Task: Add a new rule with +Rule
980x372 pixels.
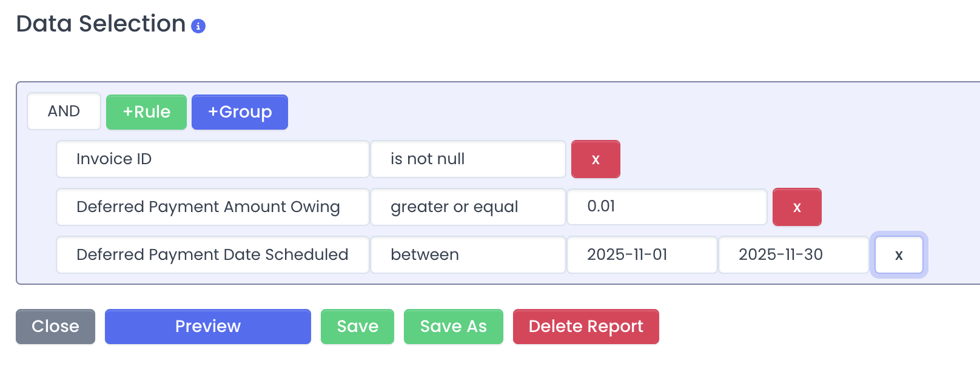Action: (146, 112)
